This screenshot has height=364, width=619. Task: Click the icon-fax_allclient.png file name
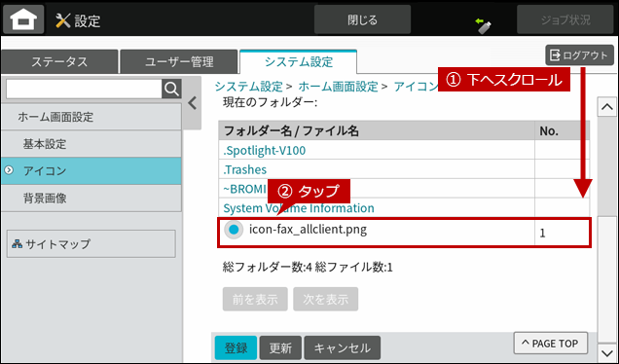point(308,230)
